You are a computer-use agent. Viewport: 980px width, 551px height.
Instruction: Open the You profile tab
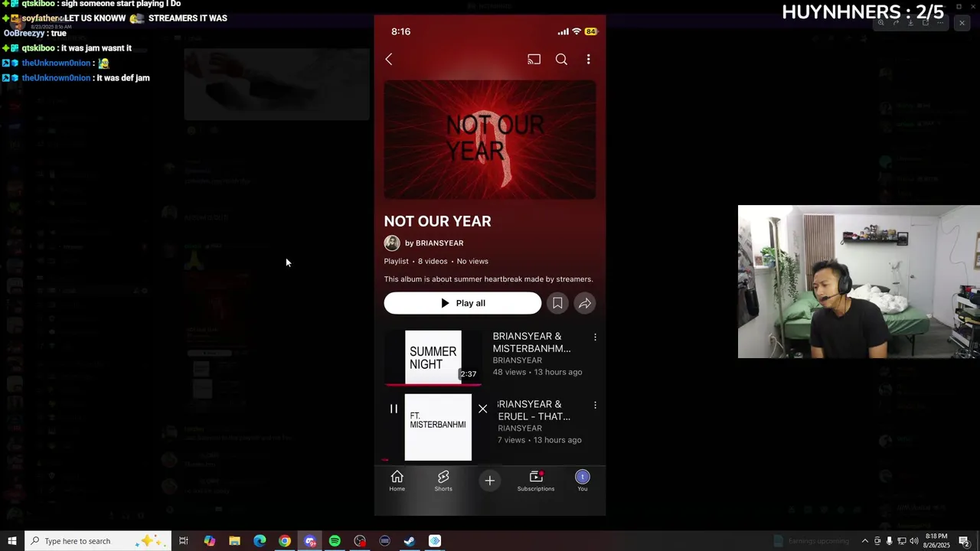[x=583, y=481]
